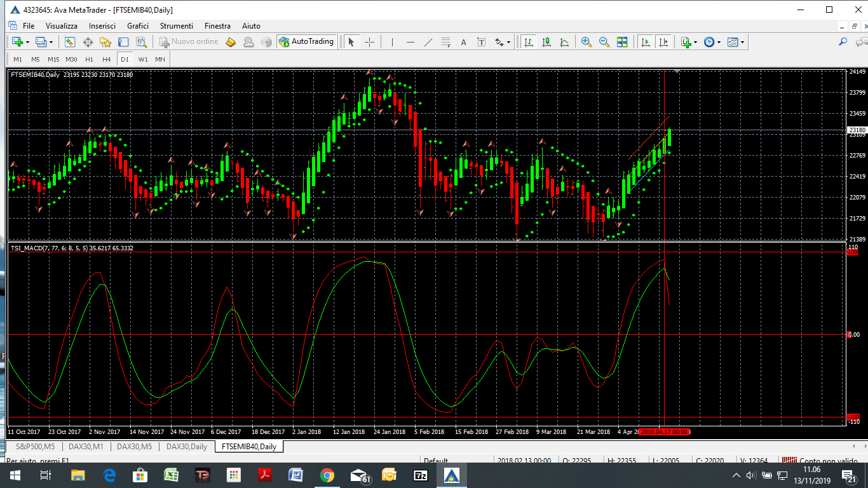This screenshot has width=868, height=488.
Task: Switch to the DAX30,Daily chart tab
Action: 186,447
